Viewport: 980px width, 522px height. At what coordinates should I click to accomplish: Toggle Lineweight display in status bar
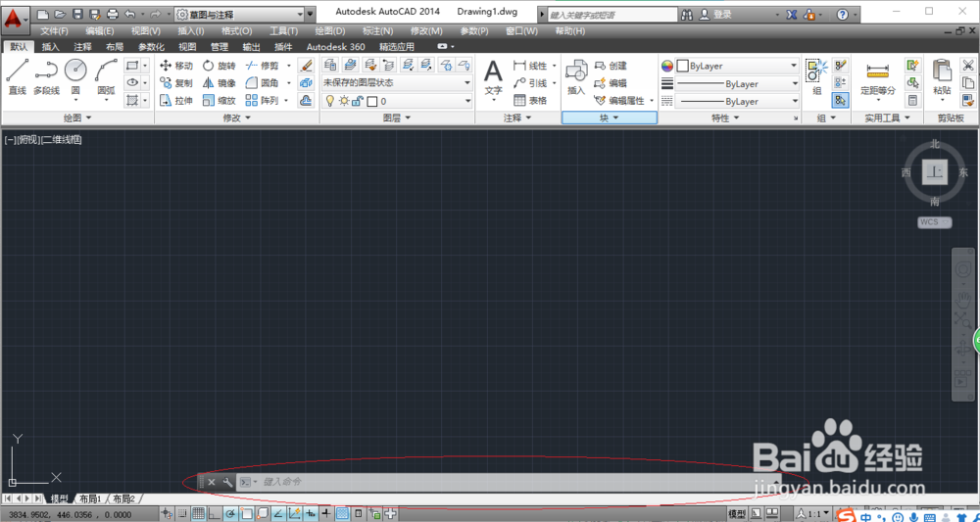click(326, 514)
